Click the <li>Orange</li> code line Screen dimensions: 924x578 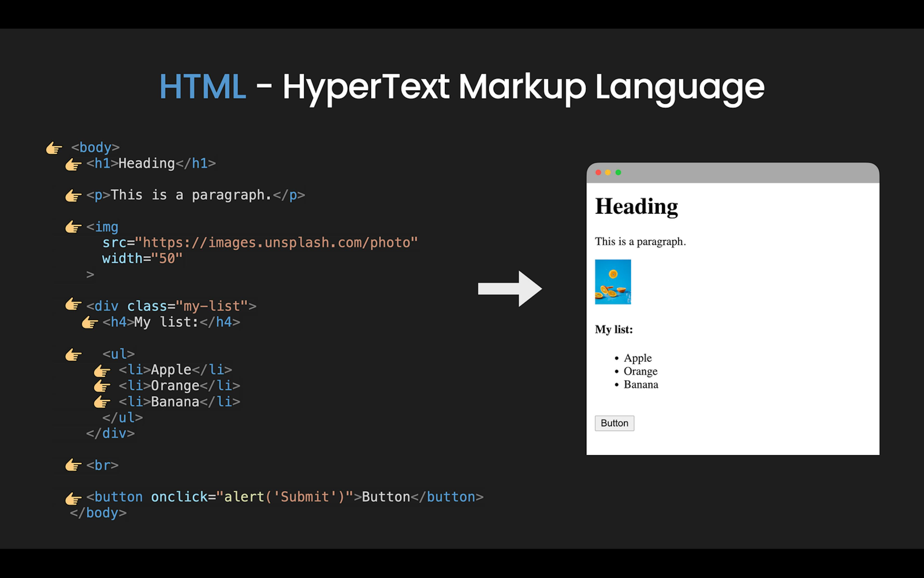[x=180, y=386]
